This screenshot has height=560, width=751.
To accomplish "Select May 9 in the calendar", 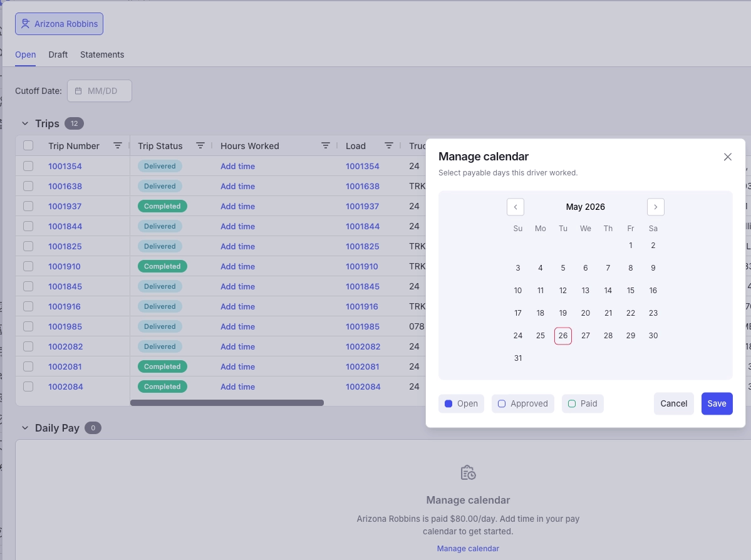I will (x=653, y=267).
